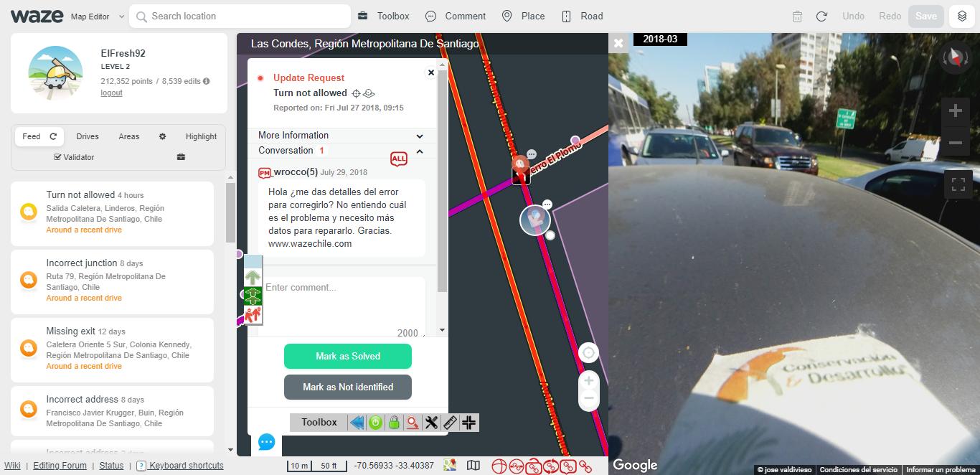Click the Google Maps icon in the status bar
Image resolution: width=980 pixels, height=475 pixels.
tap(449, 465)
